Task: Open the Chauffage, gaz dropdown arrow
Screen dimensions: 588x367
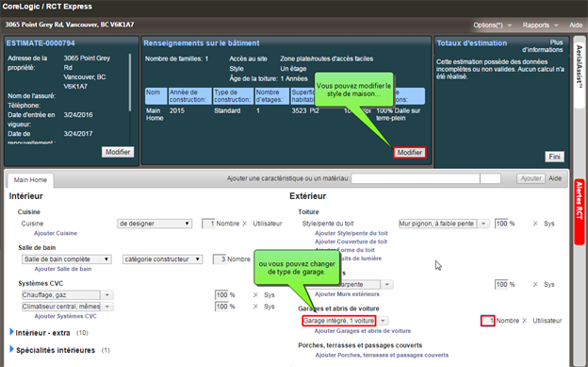Action: click(106, 295)
